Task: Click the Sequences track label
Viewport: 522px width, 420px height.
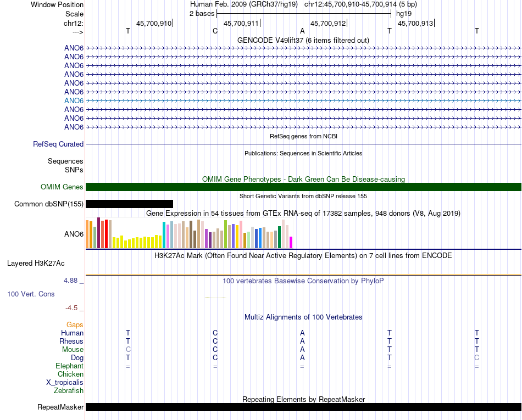Action: pyautogui.click(x=65, y=161)
